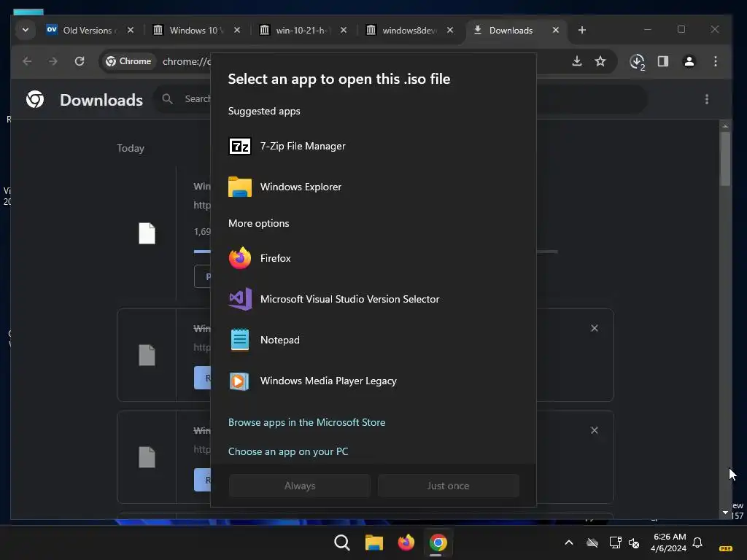The image size is (747, 560).
Task: Go back in Chrome
Action: 27,61
